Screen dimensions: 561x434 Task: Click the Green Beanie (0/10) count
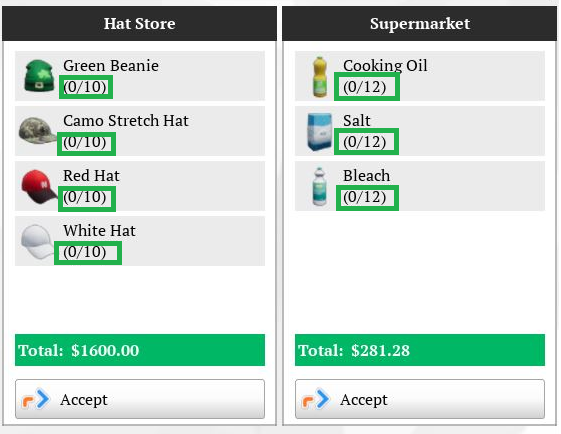pos(86,87)
